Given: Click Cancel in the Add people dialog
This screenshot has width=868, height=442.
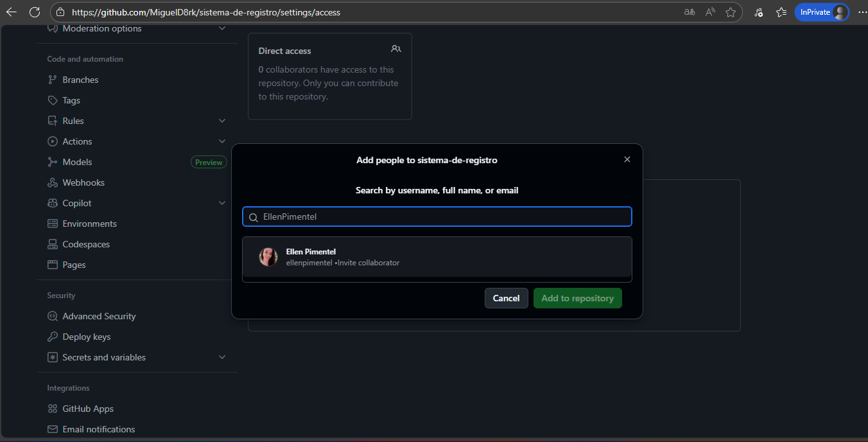Looking at the screenshot, I should click(507, 298).
